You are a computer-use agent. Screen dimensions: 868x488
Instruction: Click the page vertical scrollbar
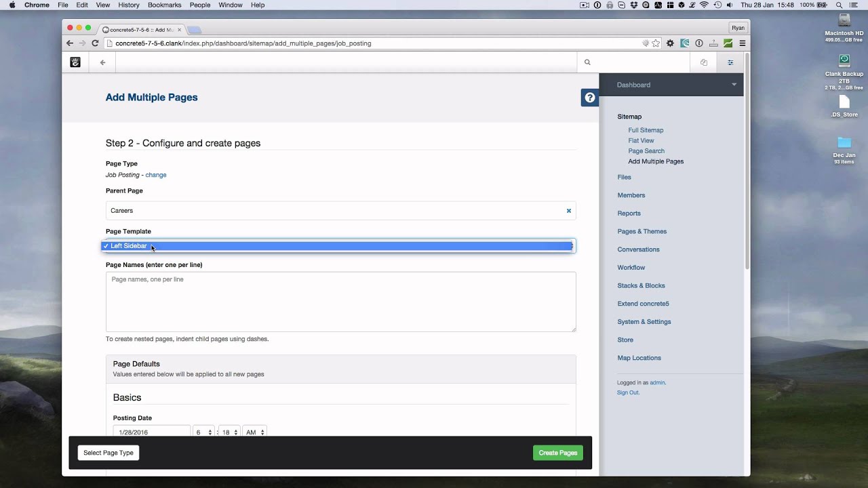[747, 163]
